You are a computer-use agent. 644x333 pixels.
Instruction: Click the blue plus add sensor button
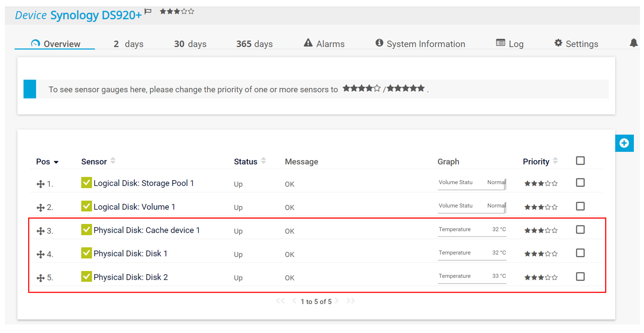[624, 143]
